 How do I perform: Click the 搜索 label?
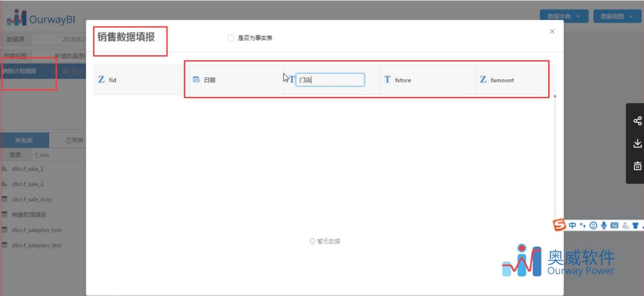click(x=15, y=155)
